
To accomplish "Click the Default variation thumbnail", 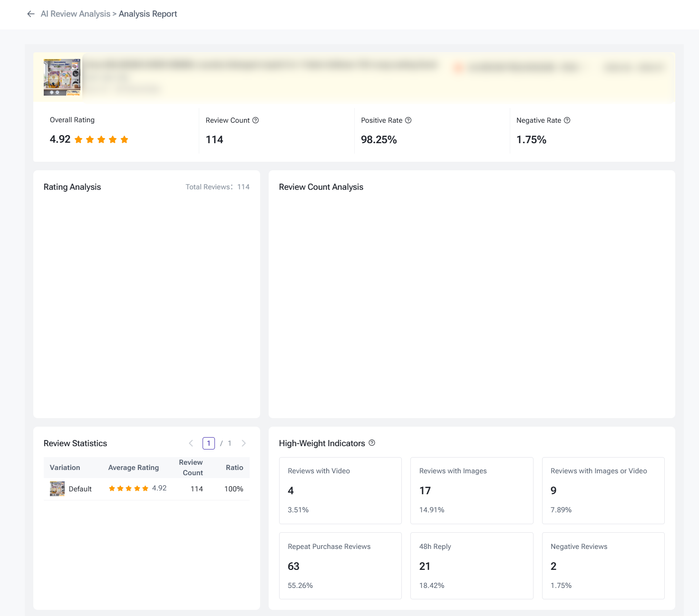I will pos(57,489).
